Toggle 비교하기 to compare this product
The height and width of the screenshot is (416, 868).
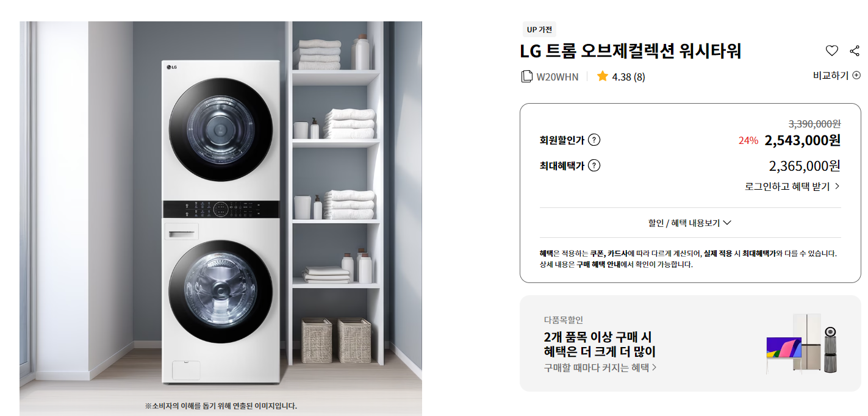tap(836, 76)
